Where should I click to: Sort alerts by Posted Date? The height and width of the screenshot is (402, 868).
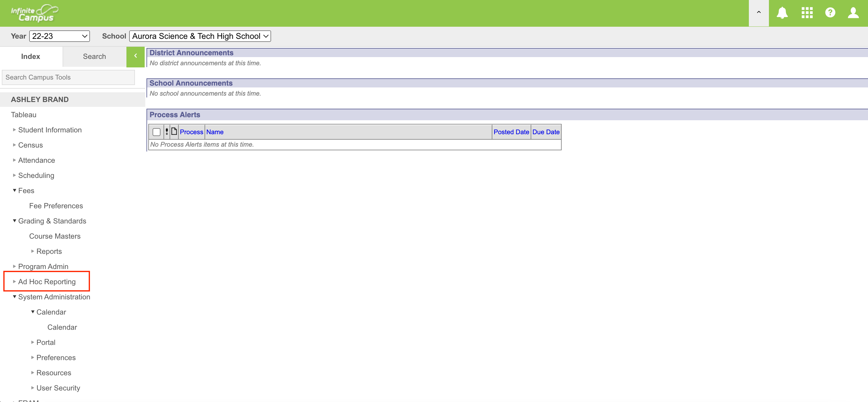511,132
